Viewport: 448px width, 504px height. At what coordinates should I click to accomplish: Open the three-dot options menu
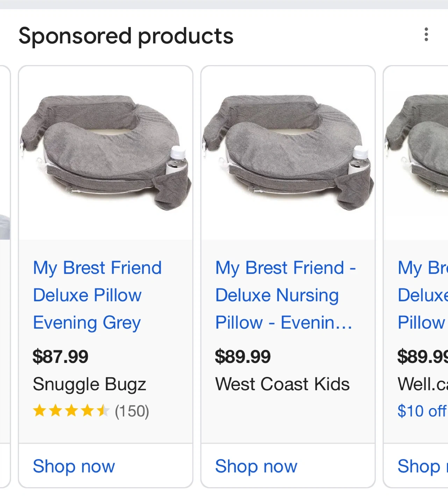pyautogui.click(x=426, y=35)
